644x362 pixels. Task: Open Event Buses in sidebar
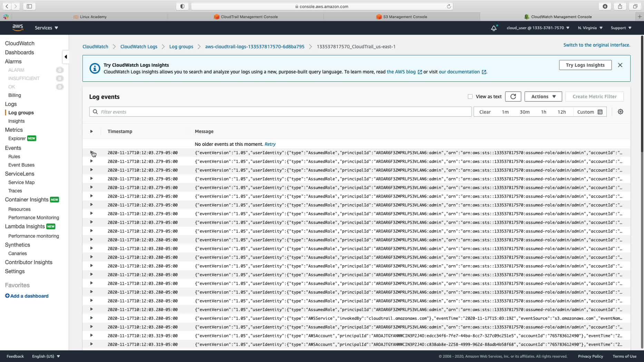[x=21, y=165]
